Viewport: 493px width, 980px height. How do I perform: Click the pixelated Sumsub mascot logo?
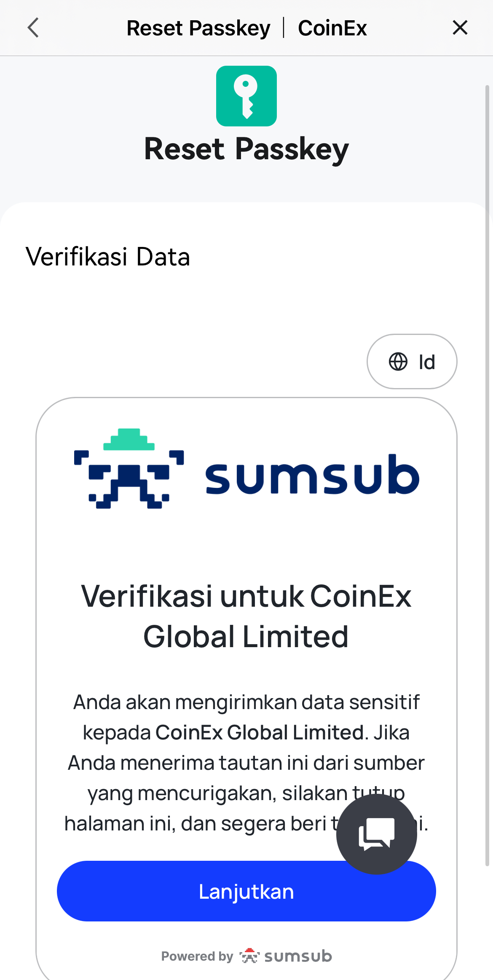pyautogui.click(x=129, y=469)
